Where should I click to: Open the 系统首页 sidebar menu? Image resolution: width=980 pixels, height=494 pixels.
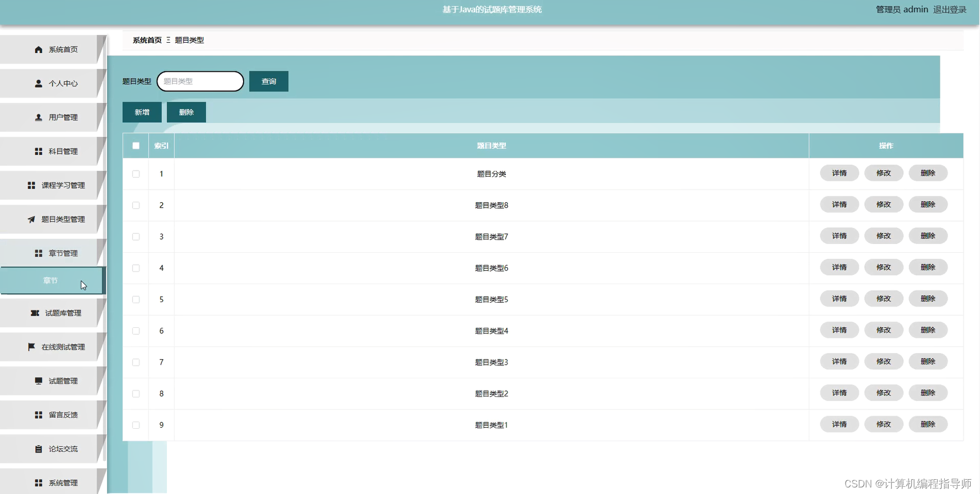coord(52,49)
